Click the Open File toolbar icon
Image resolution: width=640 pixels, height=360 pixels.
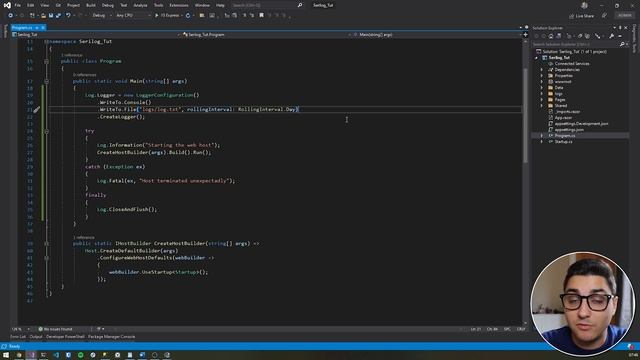click(x=43, y=16)
